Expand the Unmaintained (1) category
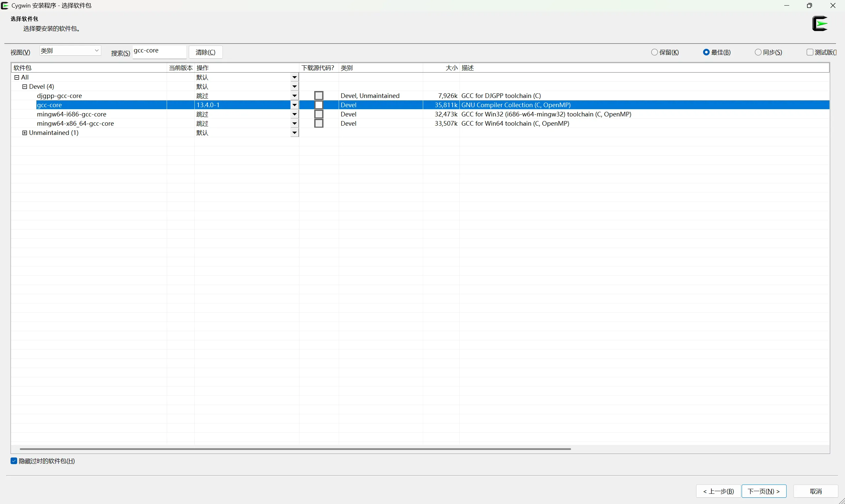 [x=24, y=133]
